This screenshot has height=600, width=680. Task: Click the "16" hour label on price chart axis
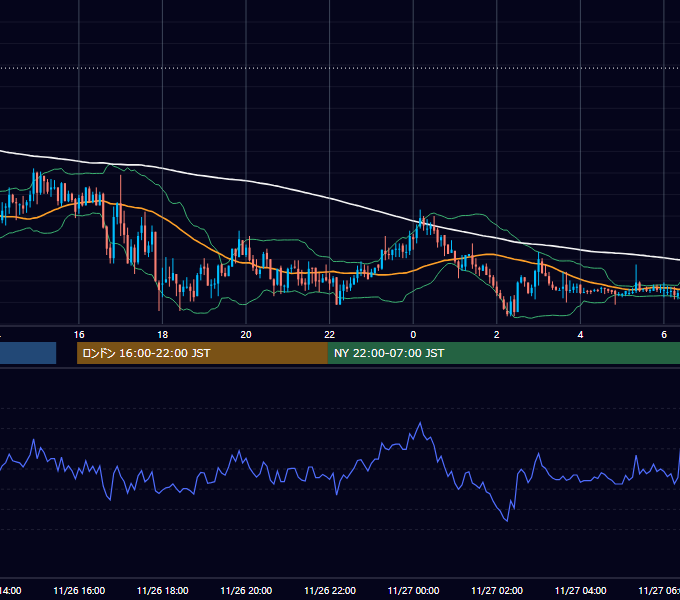coord(79,335)
